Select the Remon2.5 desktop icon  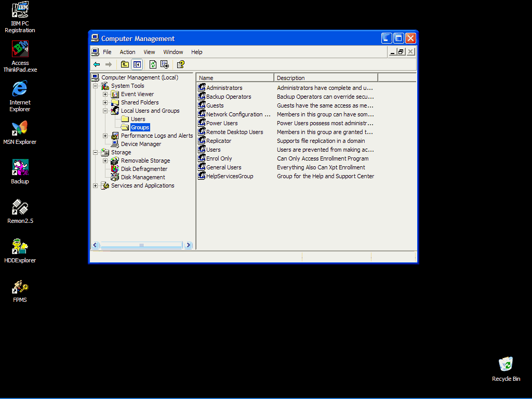pyautogui.click(x=20, y=211)
